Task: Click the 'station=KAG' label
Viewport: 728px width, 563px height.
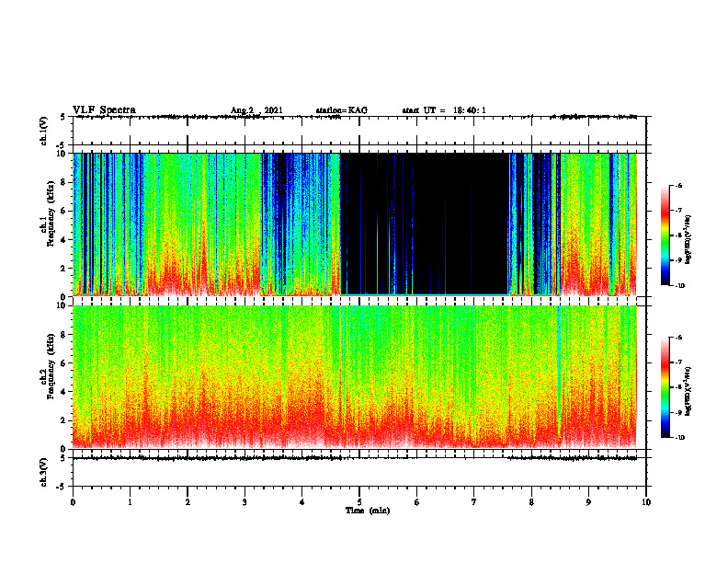Action: (x=341, y=110)
